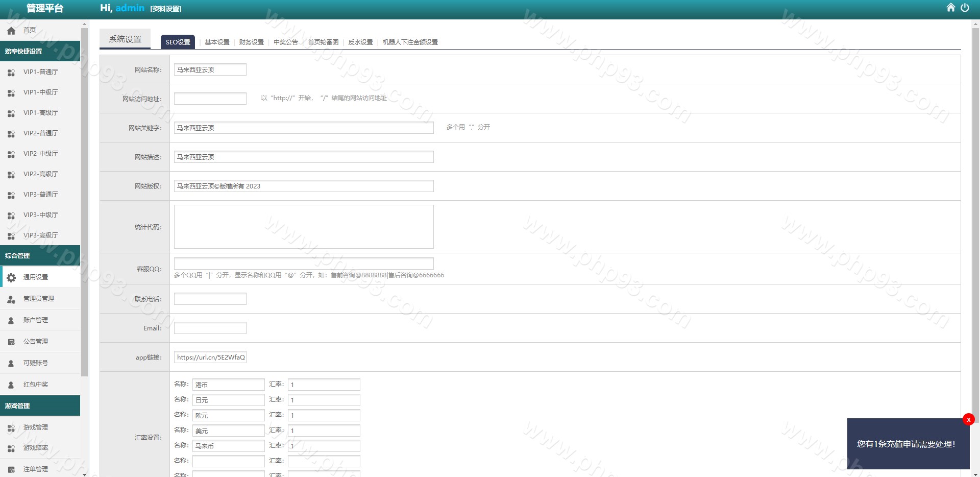
Task: Click the 公告管理 icon in sidebar
Action: click(x=11, y=342)
